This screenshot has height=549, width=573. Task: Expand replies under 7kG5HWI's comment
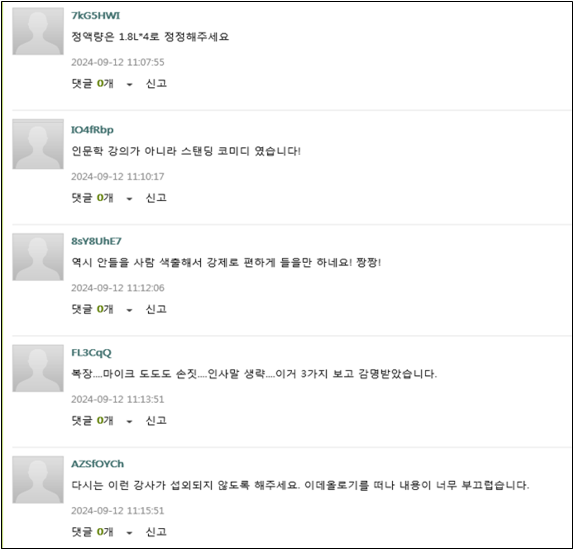coord(102,84)
